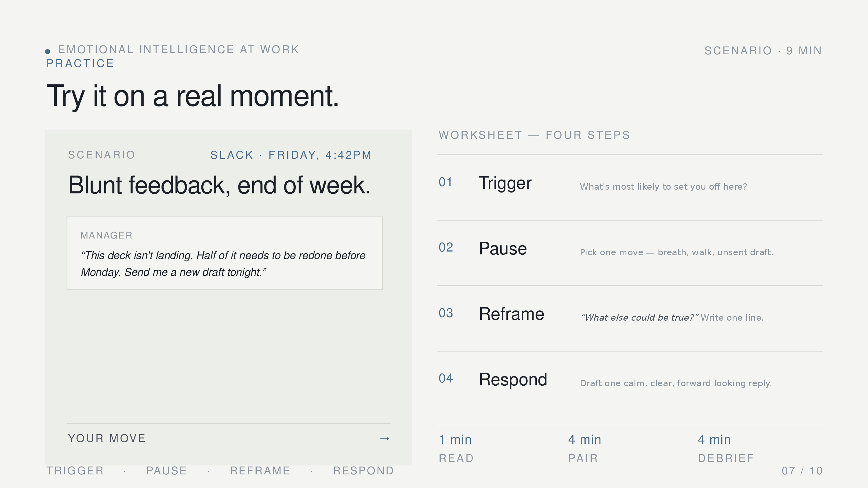
Task: Open RESPOND in the bottom navigation
Action: 363,471
